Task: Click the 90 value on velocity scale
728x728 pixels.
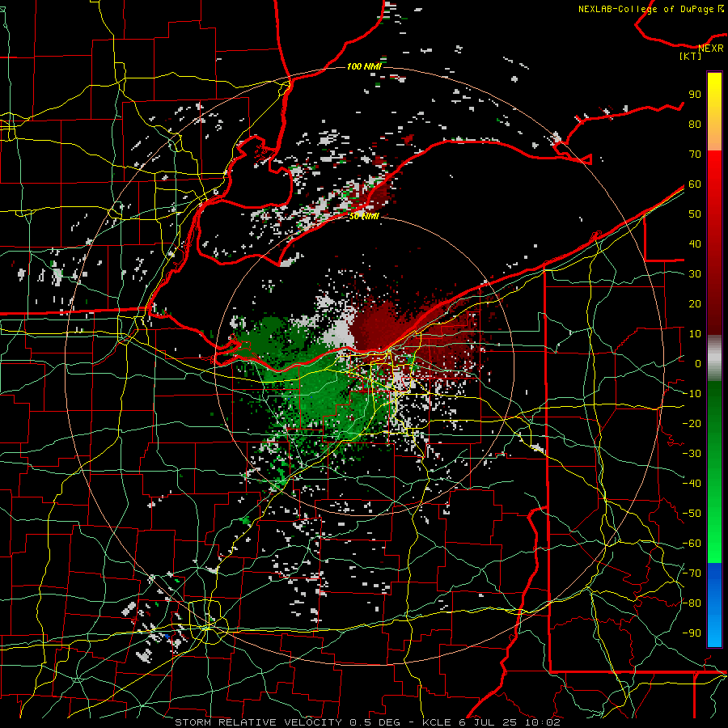Action: 695,95
